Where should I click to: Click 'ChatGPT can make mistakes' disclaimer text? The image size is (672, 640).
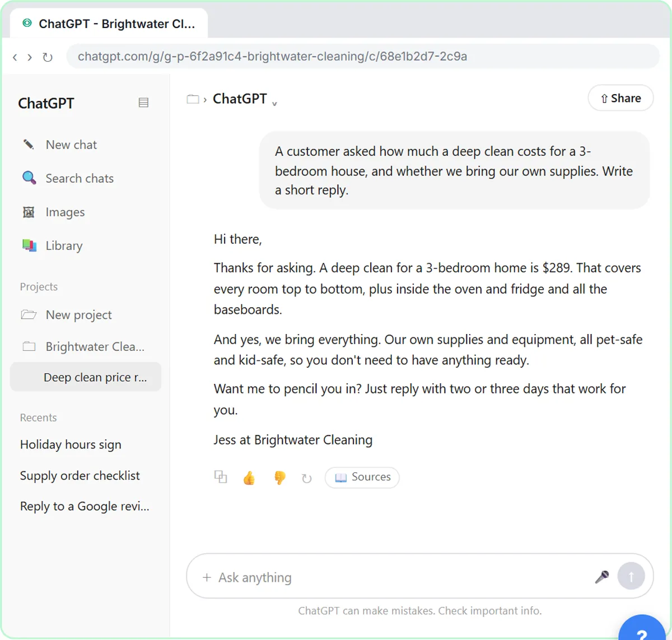point(420,611)
